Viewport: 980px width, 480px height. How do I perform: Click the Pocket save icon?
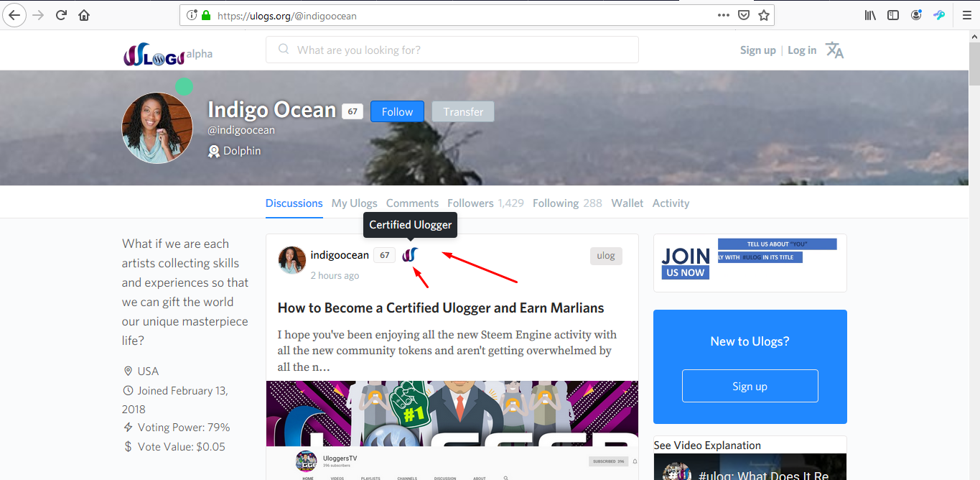745,15
